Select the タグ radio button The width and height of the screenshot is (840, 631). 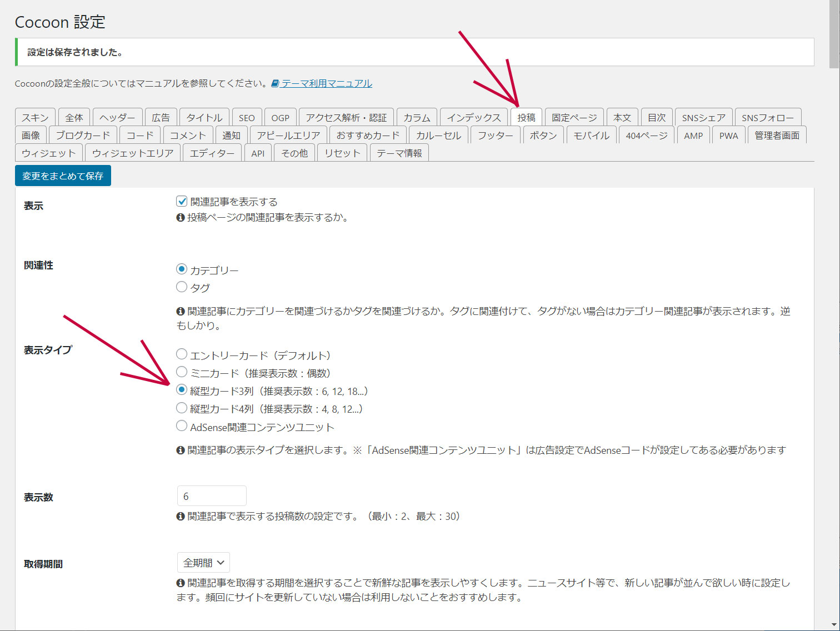(x=182, y=287)
